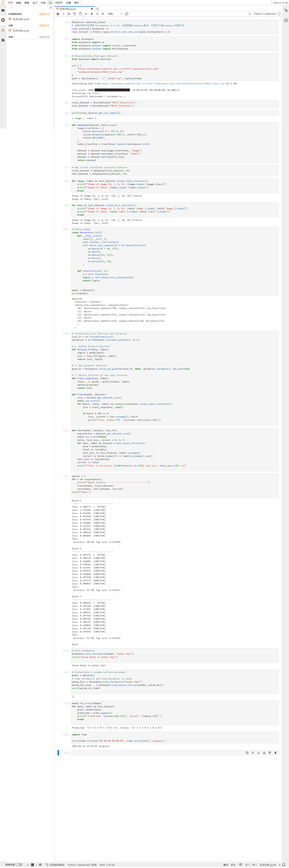Toggle the 简易界面 simple mode switch

[19, 865]
